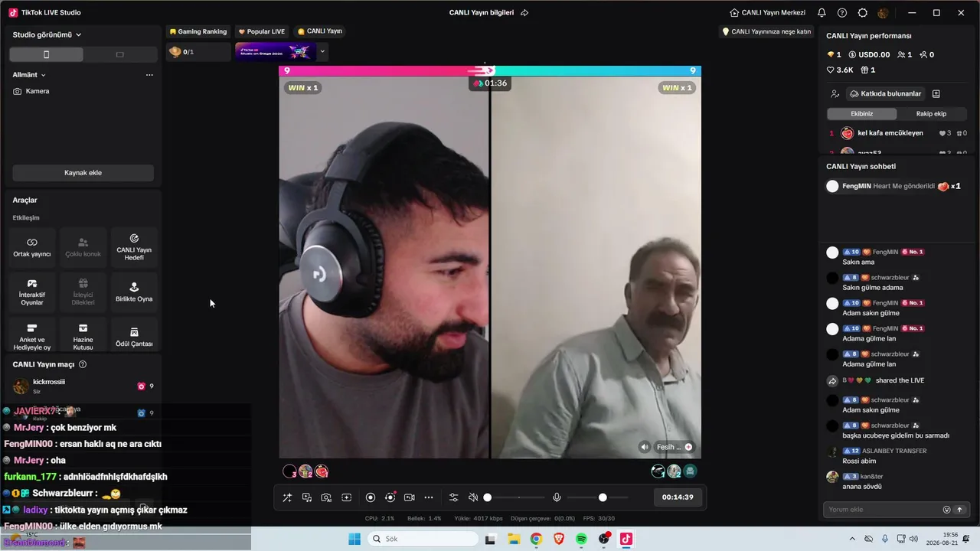
Task: Adjust the microphone volume slider
Action: pos(597,497)
